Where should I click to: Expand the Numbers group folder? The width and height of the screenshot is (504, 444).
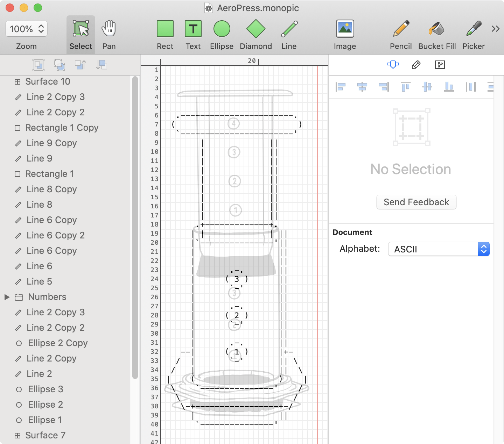pos(7,297)
